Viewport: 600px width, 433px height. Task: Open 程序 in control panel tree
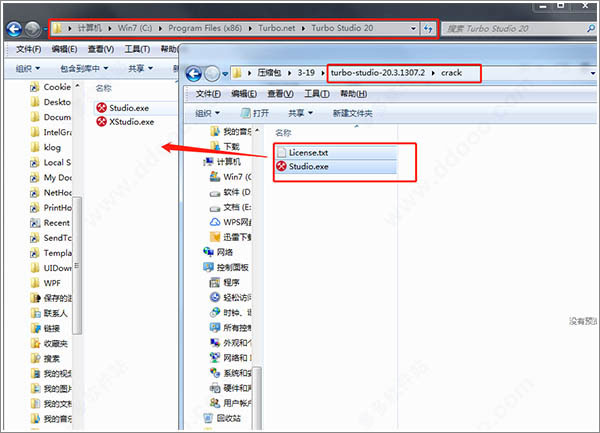pos(225,283)
